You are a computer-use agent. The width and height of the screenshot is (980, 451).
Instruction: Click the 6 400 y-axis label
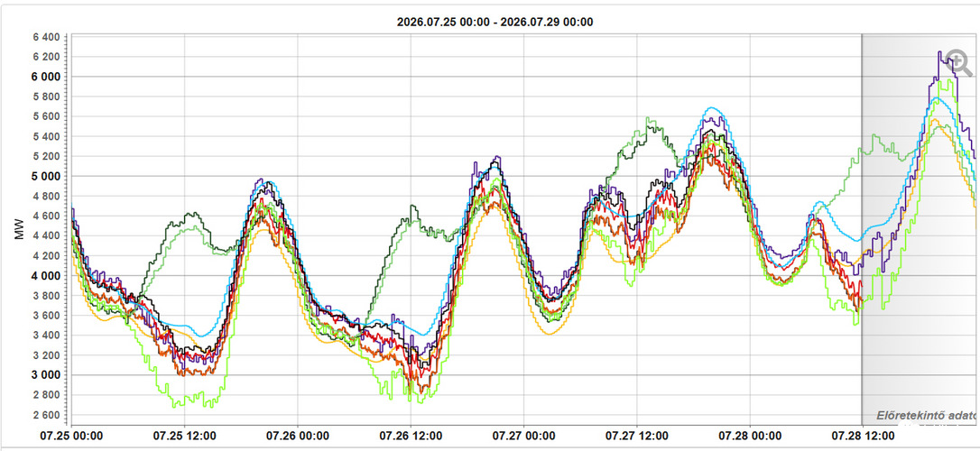(x=46, y=37)
